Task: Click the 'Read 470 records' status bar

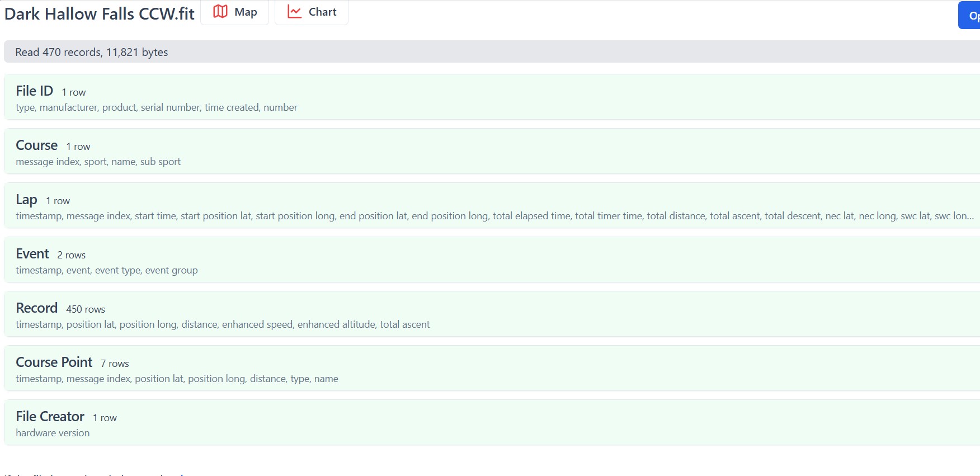Action: coord(92,52)
